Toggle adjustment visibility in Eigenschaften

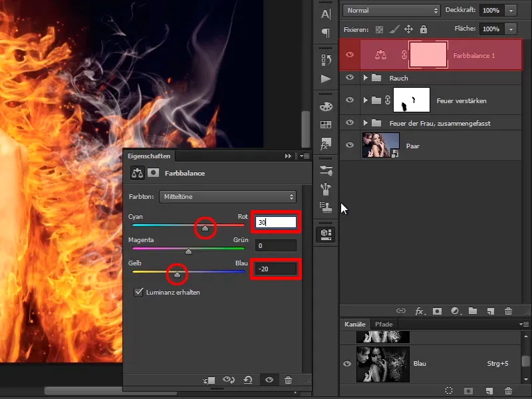(x=269, y=380)
